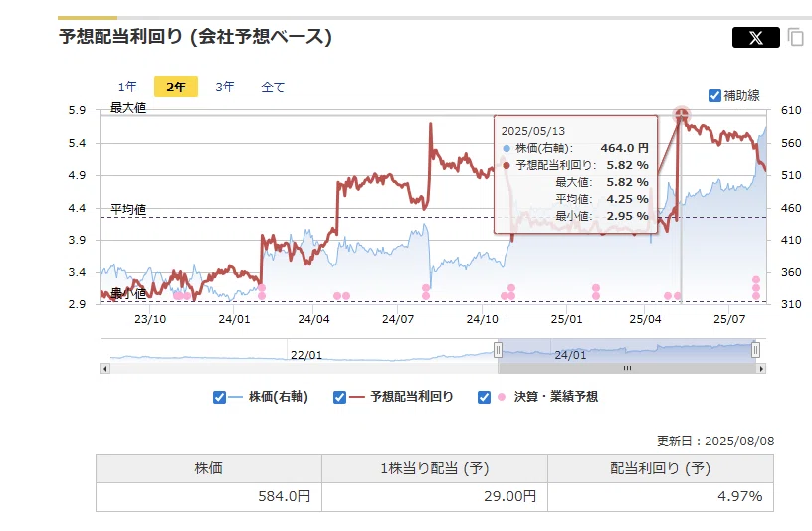Click the 最大値 guide line label

click(128, 108)
